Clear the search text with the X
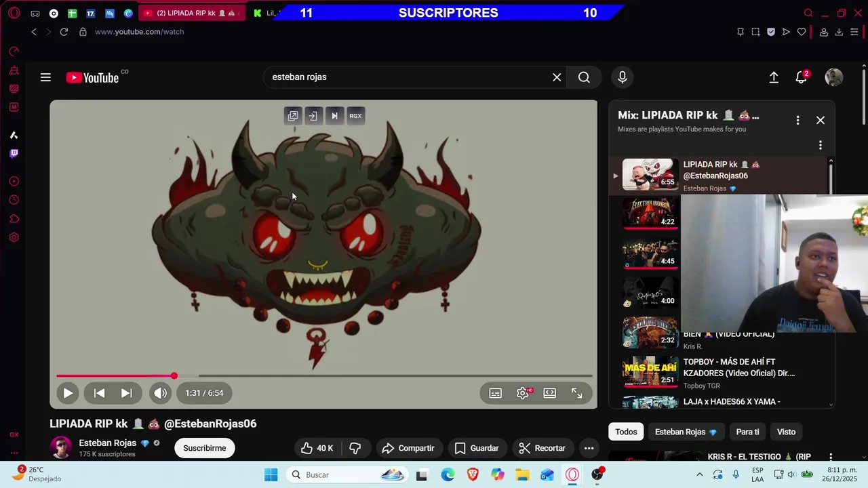This screenshot has height=488, width=868. [x=557, y=77]
